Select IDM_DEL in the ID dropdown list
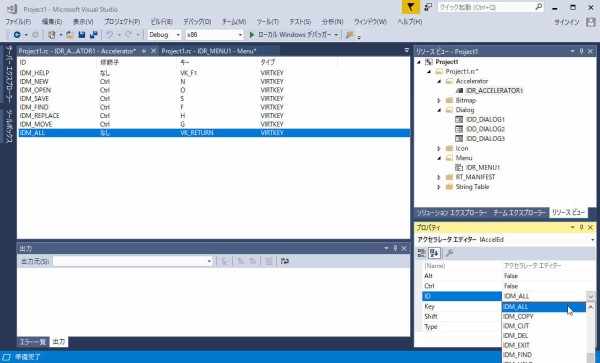 [544, 335]
